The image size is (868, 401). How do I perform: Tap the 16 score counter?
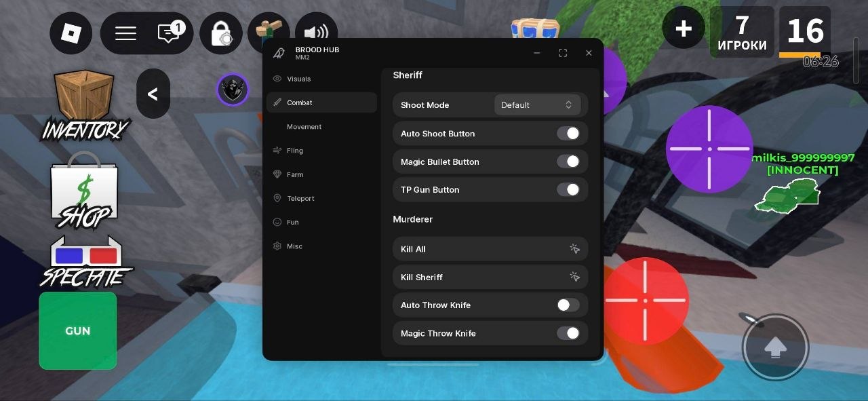pyautogui.click(x=805, y=32)
